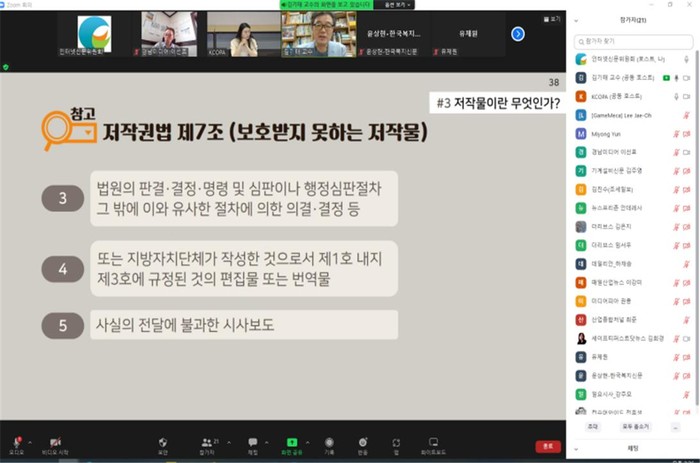Open the Participants panel from toolbar
700x463 pixels.
click(207, 443)
